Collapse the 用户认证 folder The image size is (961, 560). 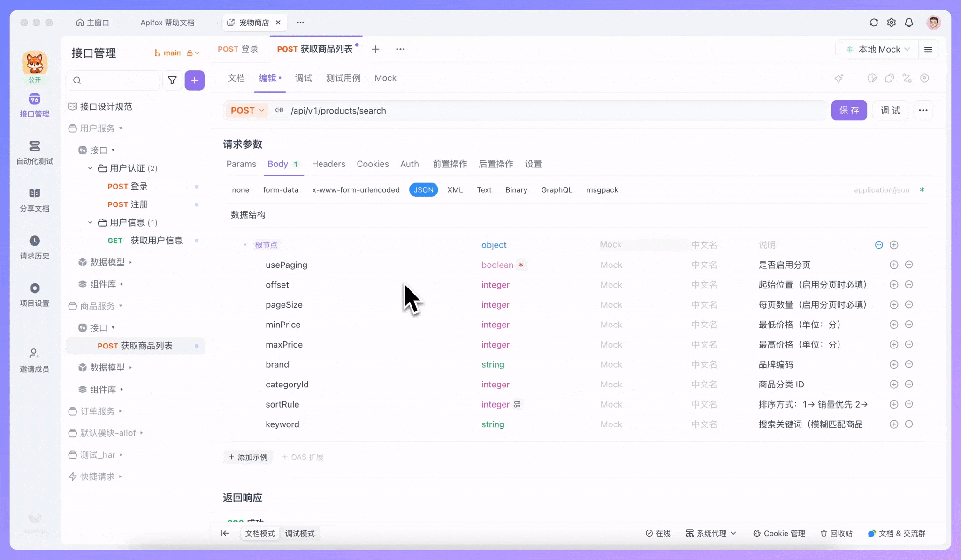click(x=90, y=168)
